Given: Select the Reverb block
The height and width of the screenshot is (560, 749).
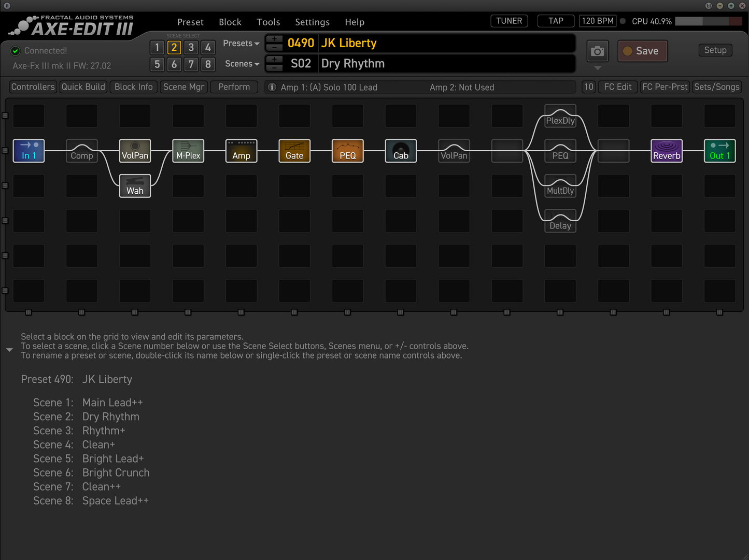Looking at the screenshot, I should [x=667, y=151].
